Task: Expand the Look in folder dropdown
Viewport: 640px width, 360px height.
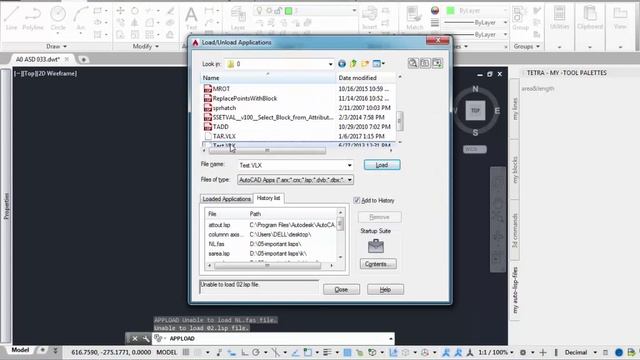Action: tap(331, 64)
